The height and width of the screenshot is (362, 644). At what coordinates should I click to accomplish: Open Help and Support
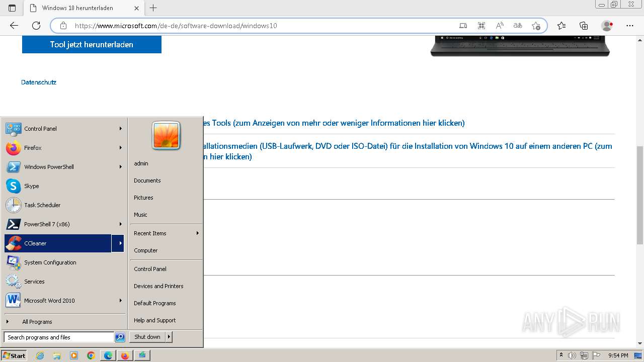coord(166,320)
